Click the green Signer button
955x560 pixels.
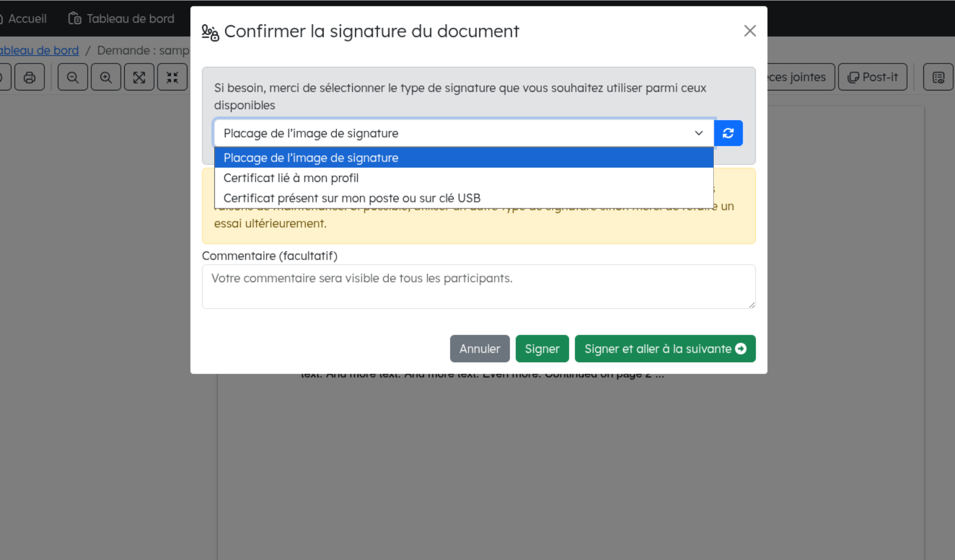542,349
